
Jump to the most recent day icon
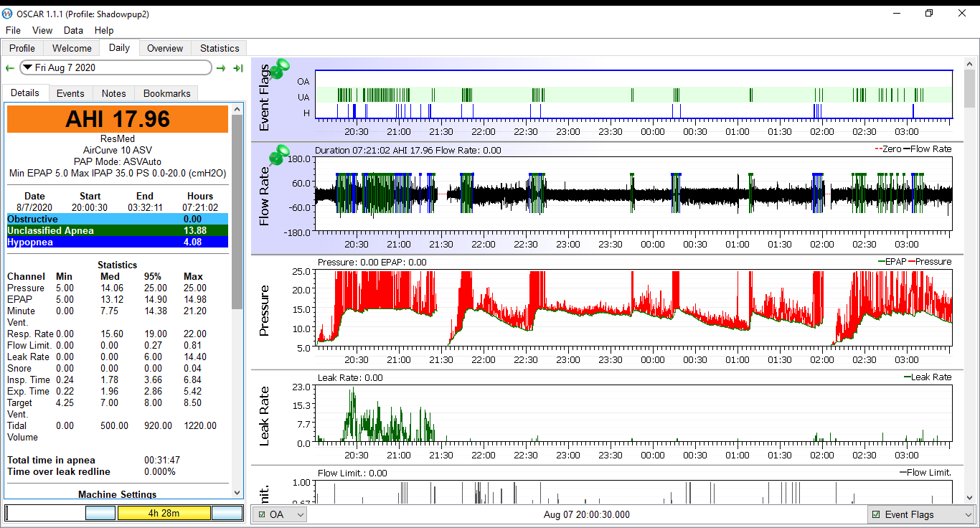(x=238, y=68)
